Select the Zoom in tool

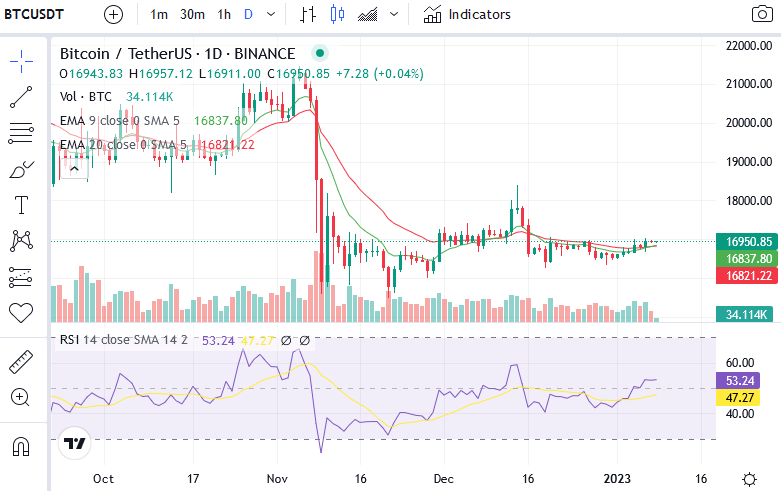(20, 397)
